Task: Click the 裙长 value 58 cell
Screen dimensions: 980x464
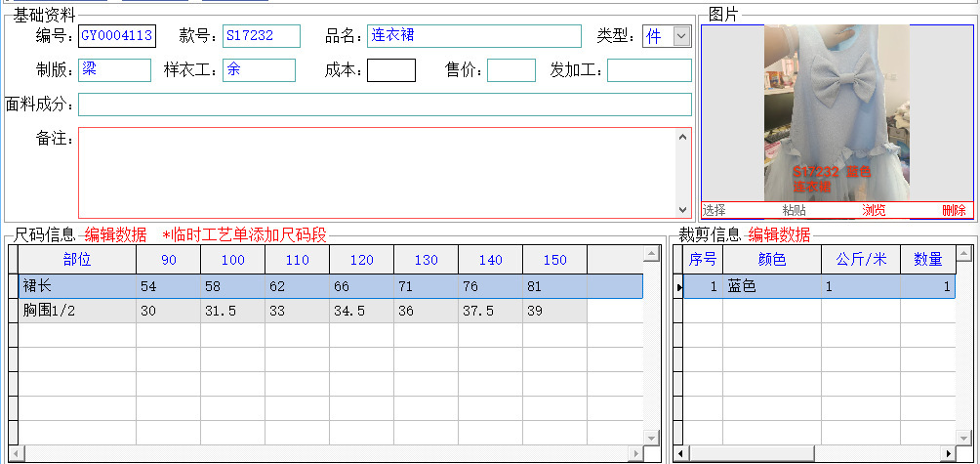Action: pyautogui.click(x=233, y=286)
